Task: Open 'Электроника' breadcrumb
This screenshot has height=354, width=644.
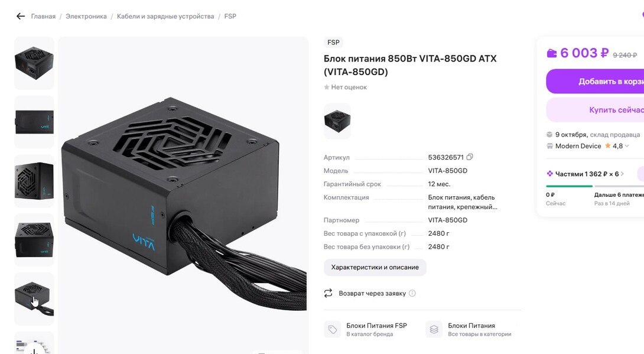Action: pyautogui.click(x=86, y=17)
